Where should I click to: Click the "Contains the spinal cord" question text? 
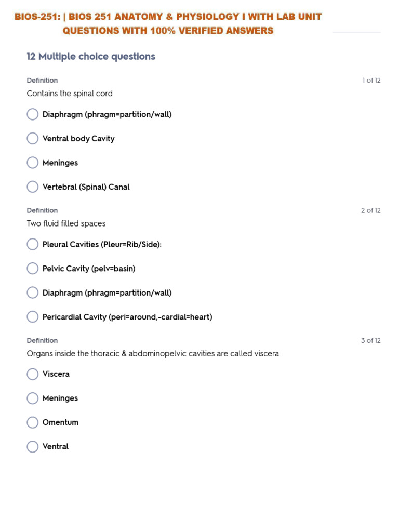[70, 94]
